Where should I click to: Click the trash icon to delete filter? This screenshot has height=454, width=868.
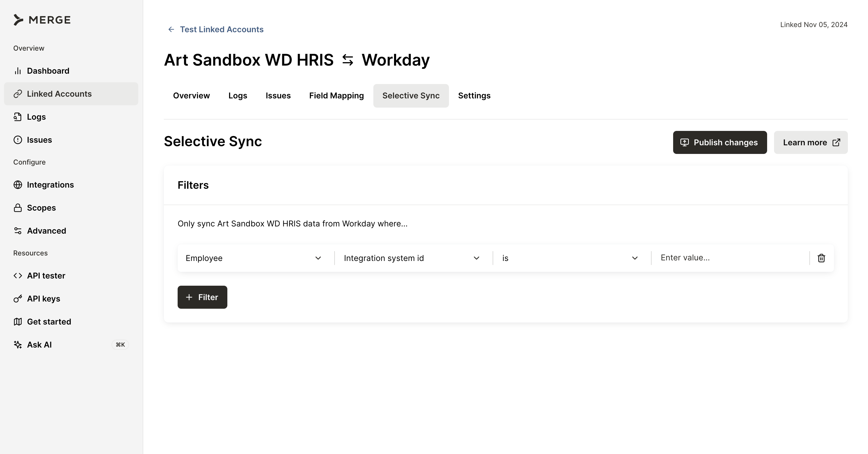821,258
